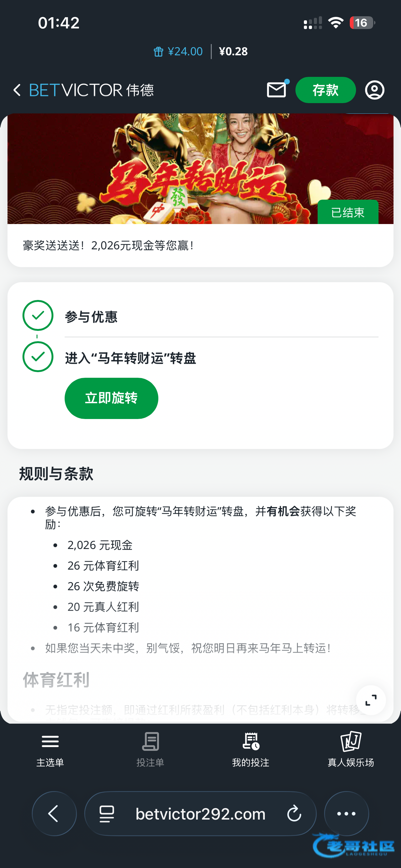Viewport: 401px width, 868px height.
Task: Click the fullscreen expand icon
Action: [371, 700]
